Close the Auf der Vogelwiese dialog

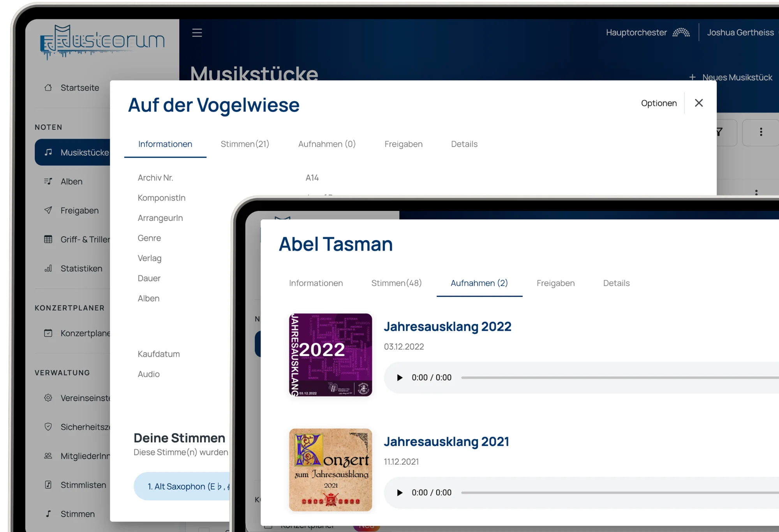click(699, 103)
